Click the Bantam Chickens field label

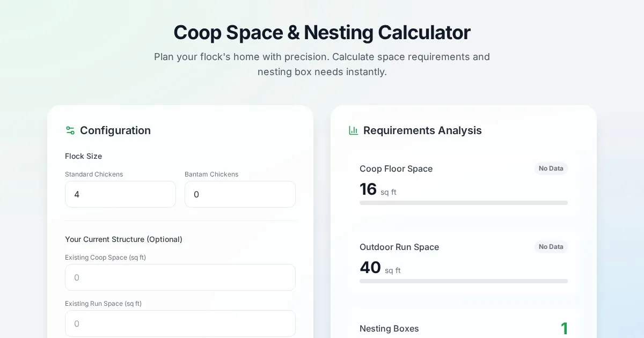pos(211,174)
